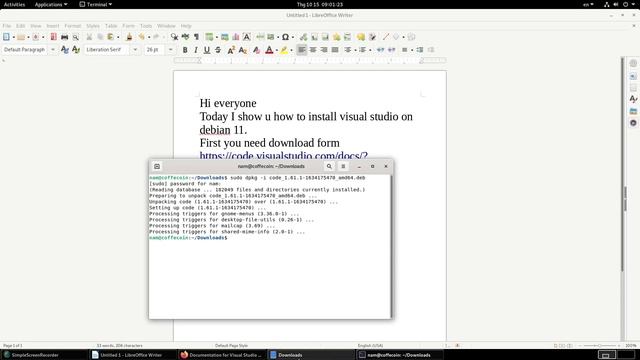640x360 pixels.
Task: Click the Open folder icon in Writer toolbar
Action: [x=21, y=37]
